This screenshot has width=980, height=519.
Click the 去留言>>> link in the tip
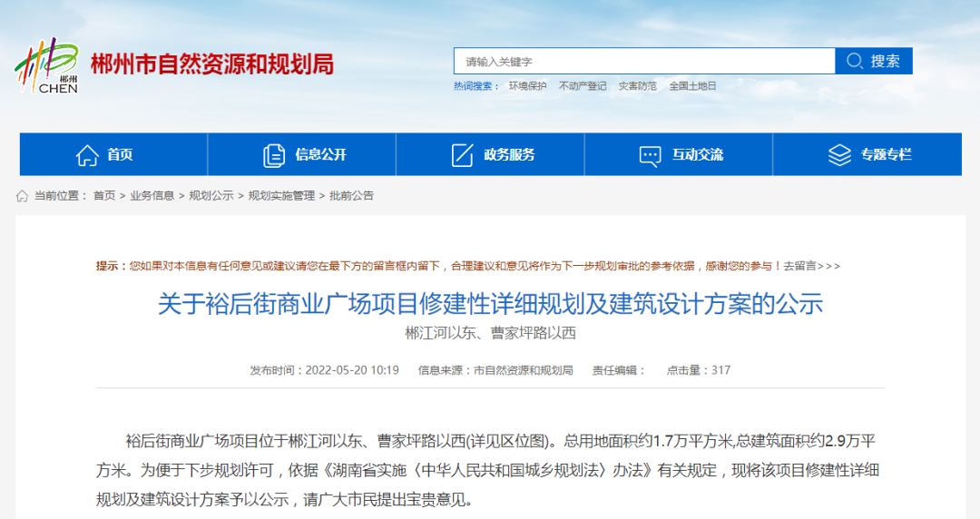point(812,267)
